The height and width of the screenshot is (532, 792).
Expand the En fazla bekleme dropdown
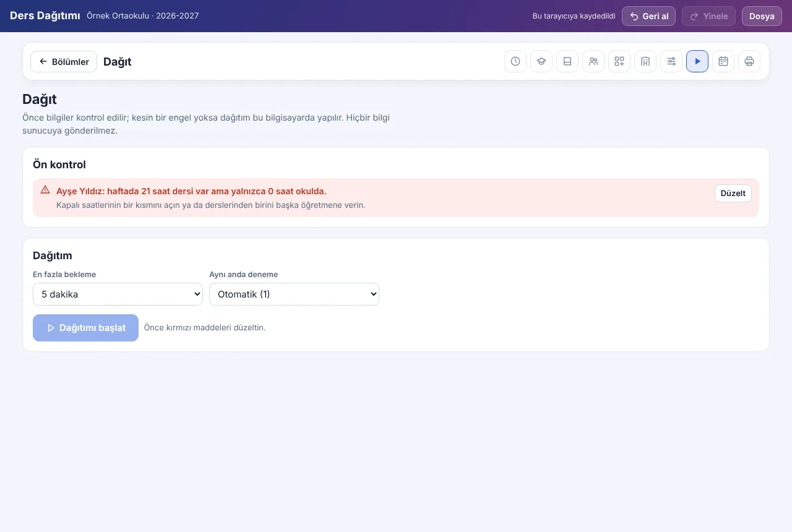(x=118, y=294)
